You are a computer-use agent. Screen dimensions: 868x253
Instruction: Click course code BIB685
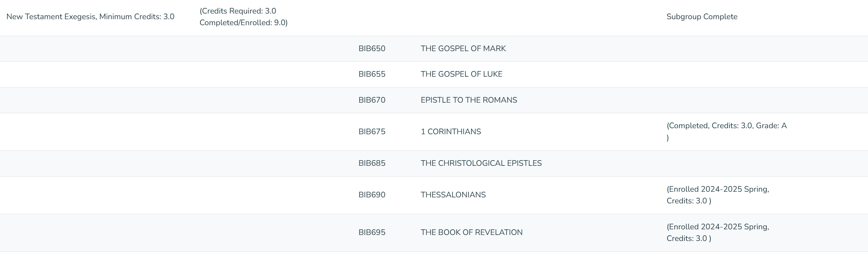click(372, 163)
